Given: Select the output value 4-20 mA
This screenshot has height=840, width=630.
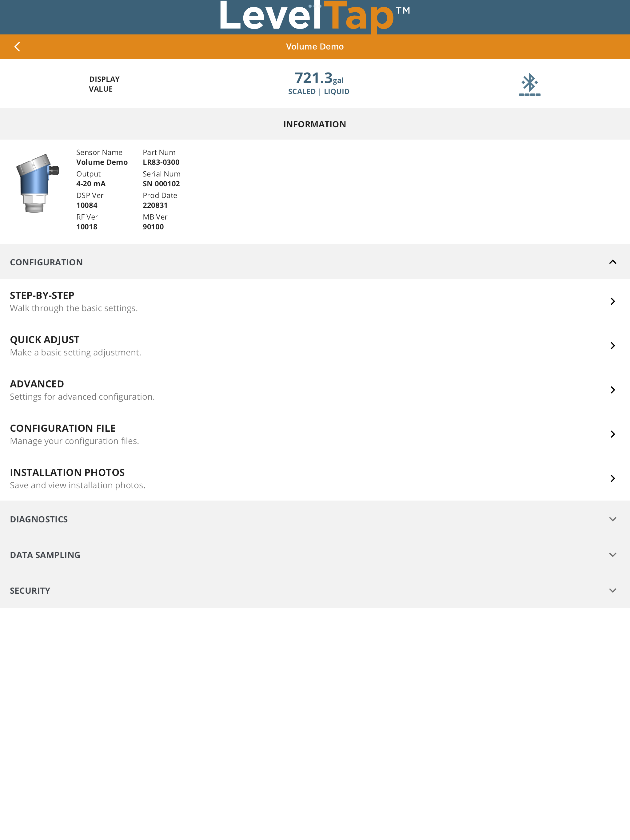Looking at the screenshot, I should tap(91, 184).
